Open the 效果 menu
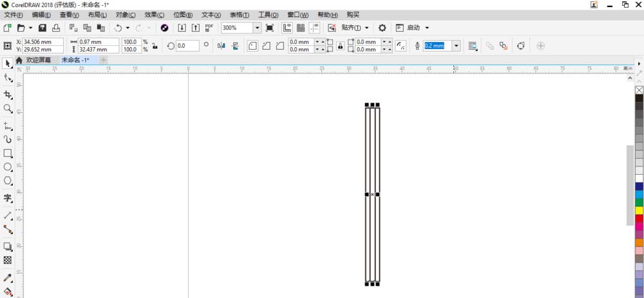 155,15
